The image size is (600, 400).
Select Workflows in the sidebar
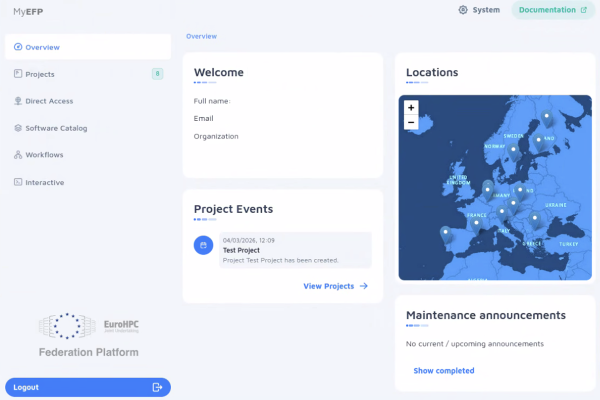click(x=45, y=155)
